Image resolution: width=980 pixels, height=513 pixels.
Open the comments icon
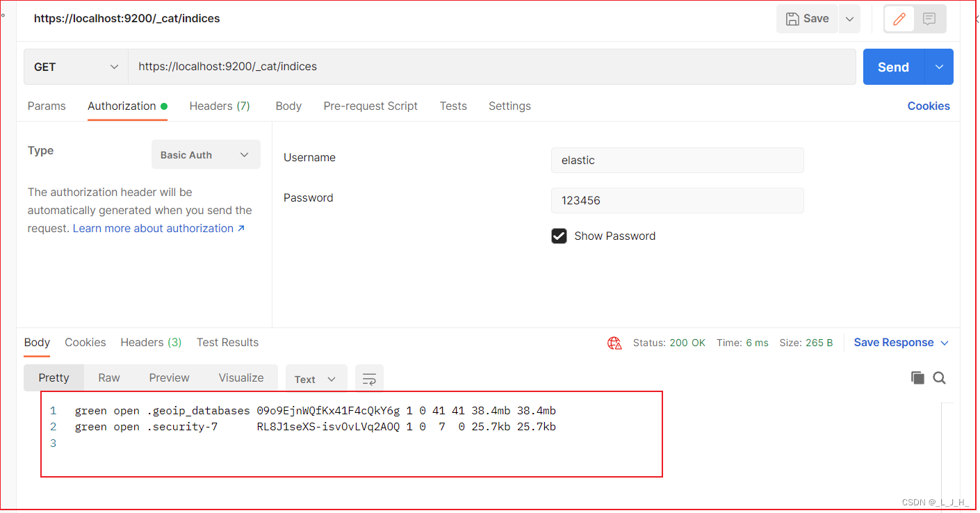click(929, 19)
